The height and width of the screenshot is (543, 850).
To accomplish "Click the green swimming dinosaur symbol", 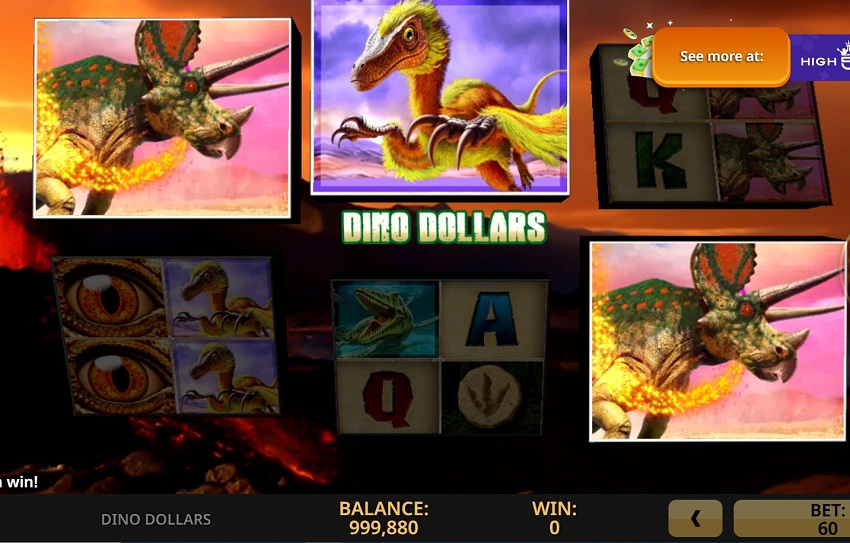I will (387, 319).
